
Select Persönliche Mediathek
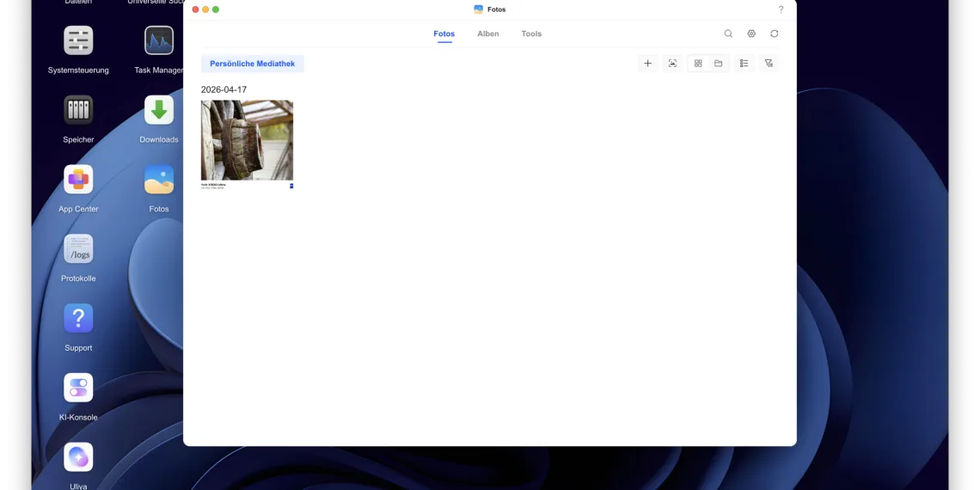tap(253, 64)
